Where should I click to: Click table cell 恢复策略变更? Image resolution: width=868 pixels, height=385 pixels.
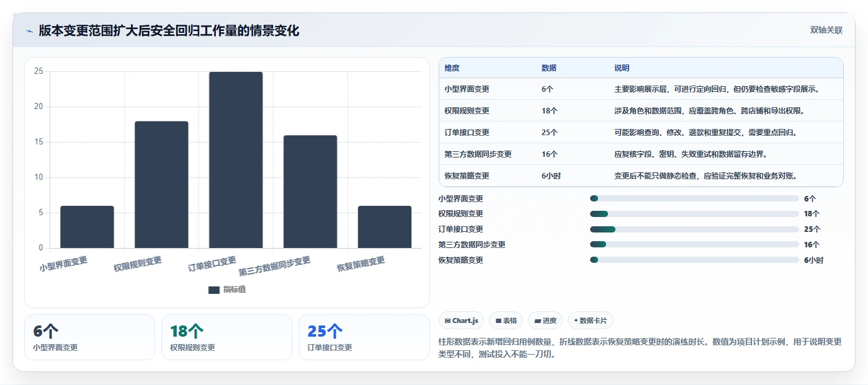click(x=467, y=176)
